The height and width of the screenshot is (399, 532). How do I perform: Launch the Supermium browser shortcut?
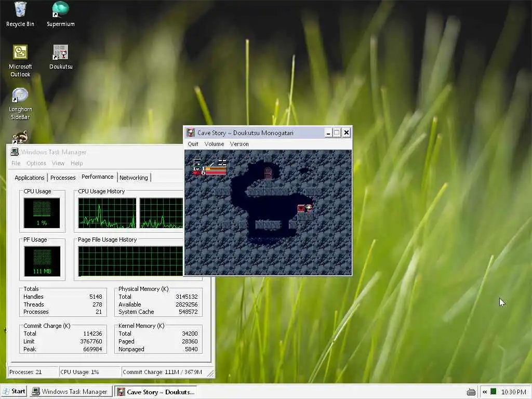point(60,14)
